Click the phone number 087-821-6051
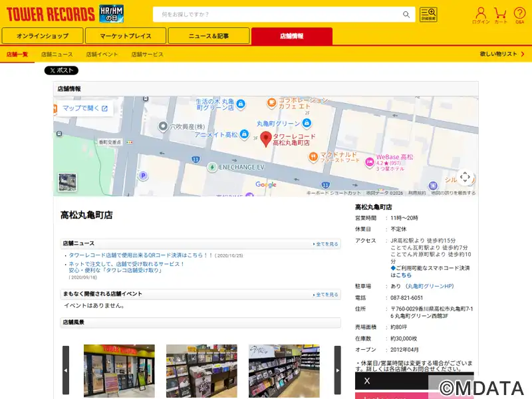The height and width of the screenshot is (399, 532). (x=406, y=298)
